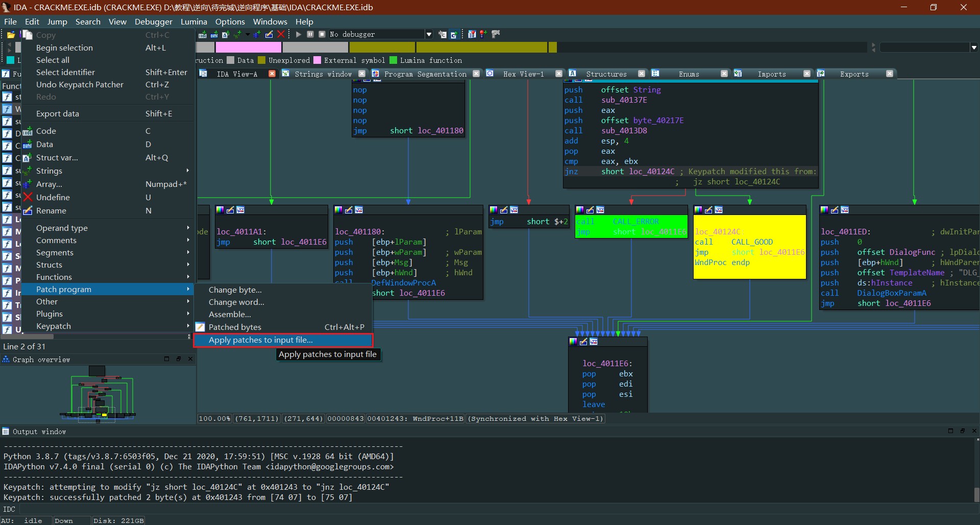Click the Make data toolbar icon
This screenshot has width=980, height=525.
pos(214,34)
